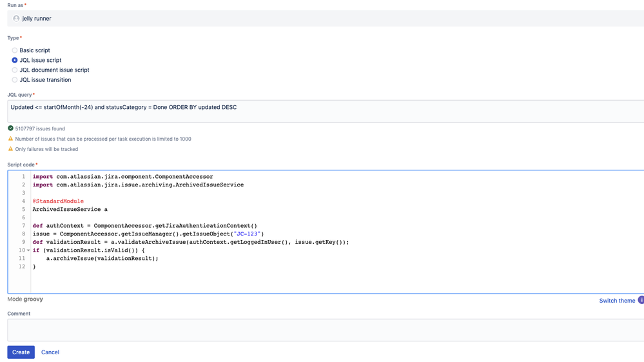This screenshot has height=362, width=644.
Task: Choose JQL document issue script type
Action: click(15, 70)
